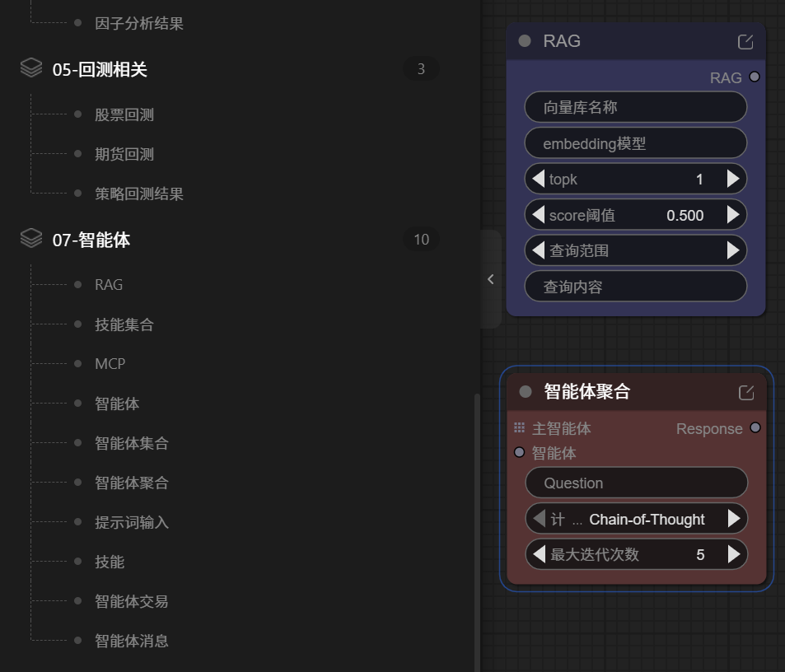Image resolution: width=785 pixels, height=672 pixels.
Task: Click the Response output port on 智能体聚合
Action: coord(755,428)
